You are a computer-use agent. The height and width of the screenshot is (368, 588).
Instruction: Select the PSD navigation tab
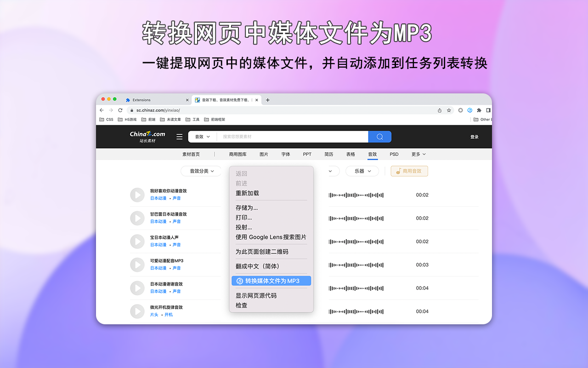394,154
